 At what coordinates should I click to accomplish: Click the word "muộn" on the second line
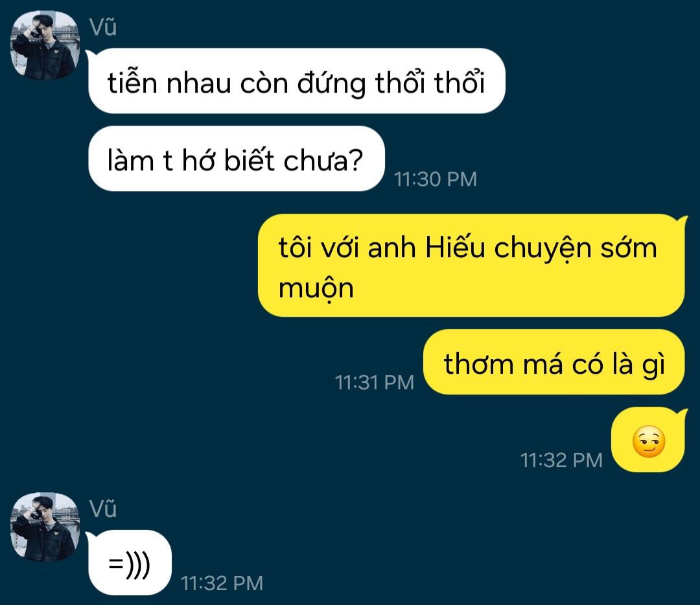pos(316,289)
